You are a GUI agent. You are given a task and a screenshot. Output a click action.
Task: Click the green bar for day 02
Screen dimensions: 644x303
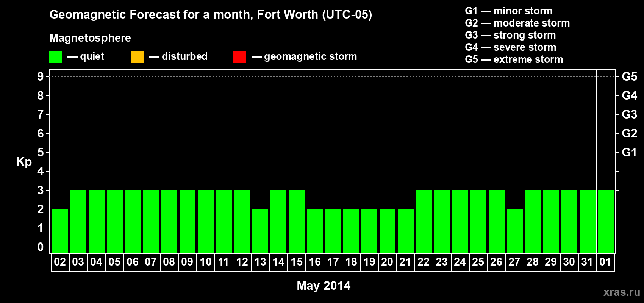click(60, 231)
